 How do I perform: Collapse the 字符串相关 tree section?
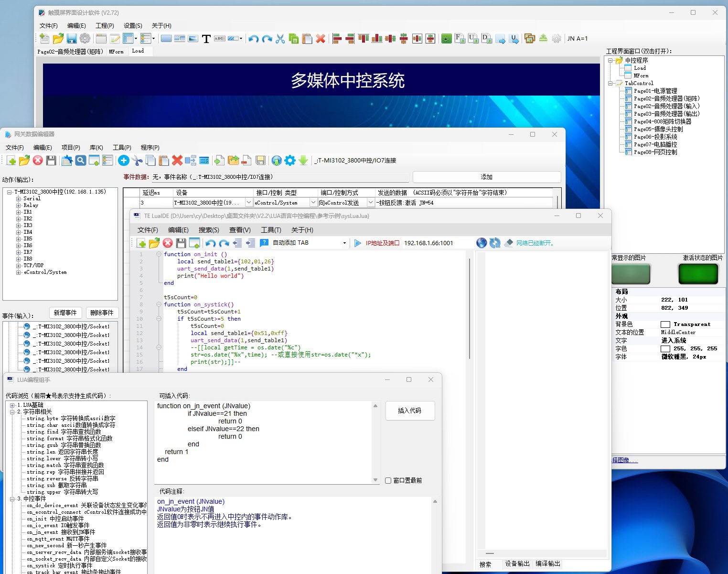12,412
